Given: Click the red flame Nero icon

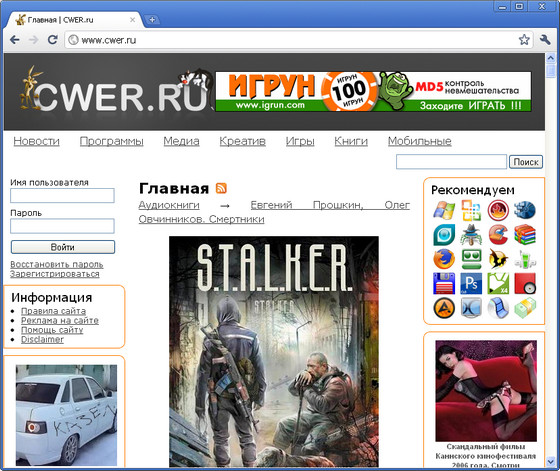Looking at the screenshot, I should (x=498, y=210).
